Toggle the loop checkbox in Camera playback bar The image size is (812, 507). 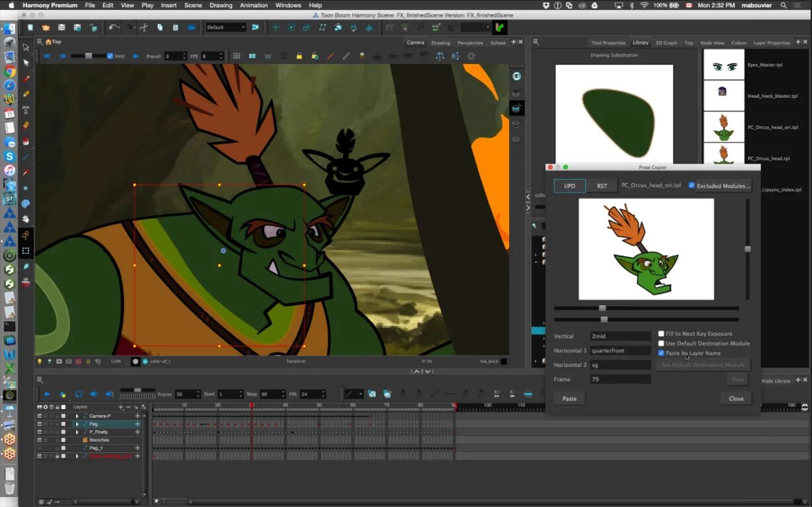click(110, 56)
